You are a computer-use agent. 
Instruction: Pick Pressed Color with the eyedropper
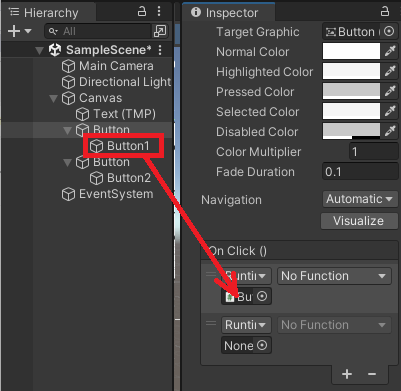(390, 91)
